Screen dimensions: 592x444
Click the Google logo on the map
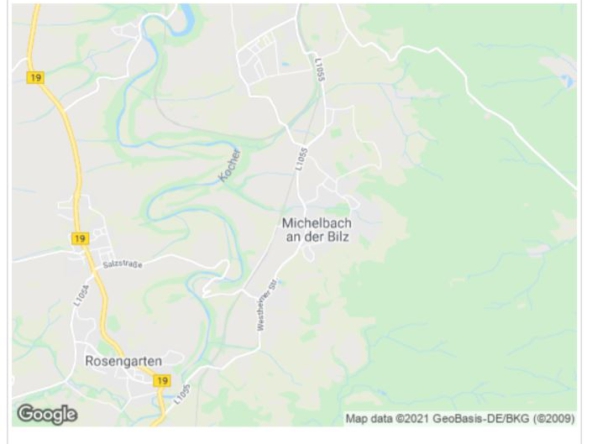pos(47,414)
